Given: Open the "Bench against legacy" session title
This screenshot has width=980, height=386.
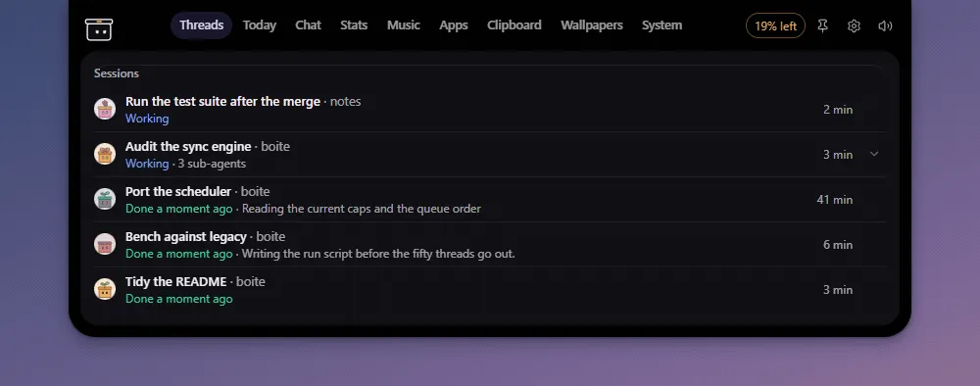Looking at the screenshot, I should [185, 237].
